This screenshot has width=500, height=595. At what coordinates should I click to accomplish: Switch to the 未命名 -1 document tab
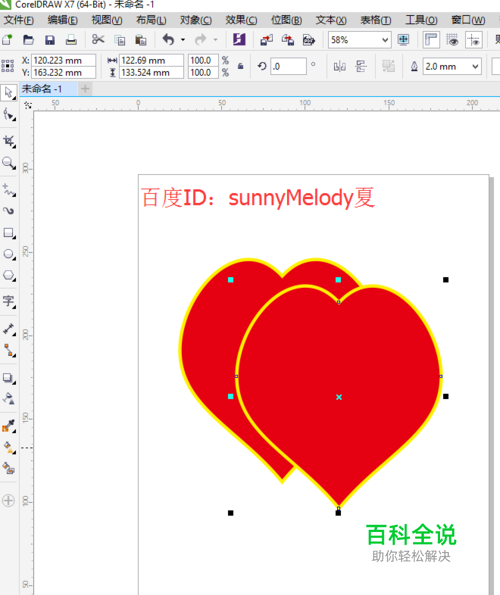(42, 89)
